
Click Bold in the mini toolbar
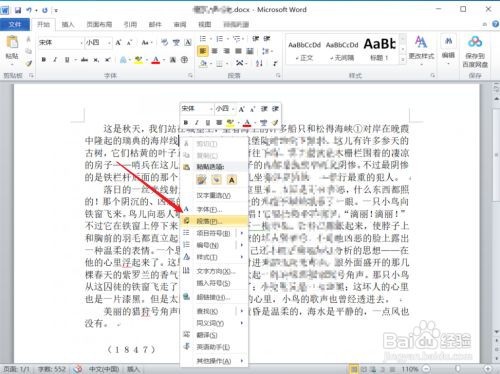point(186,122)
